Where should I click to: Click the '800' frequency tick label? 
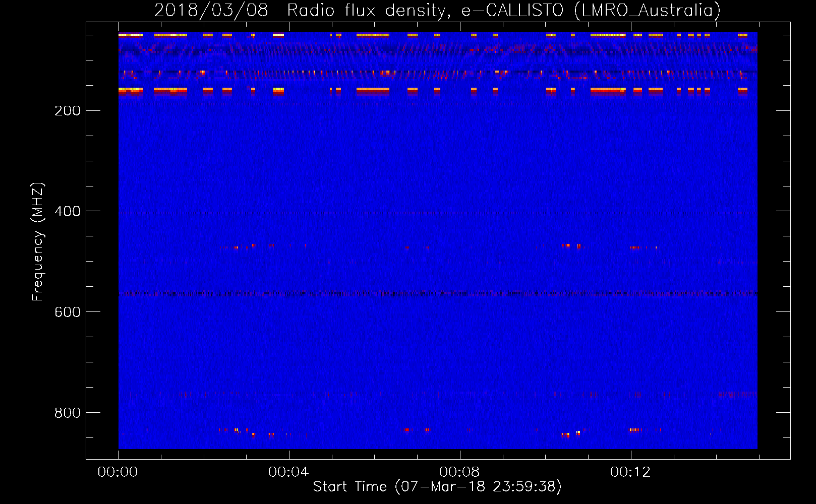pyautogui.click(x=68, y=413)
